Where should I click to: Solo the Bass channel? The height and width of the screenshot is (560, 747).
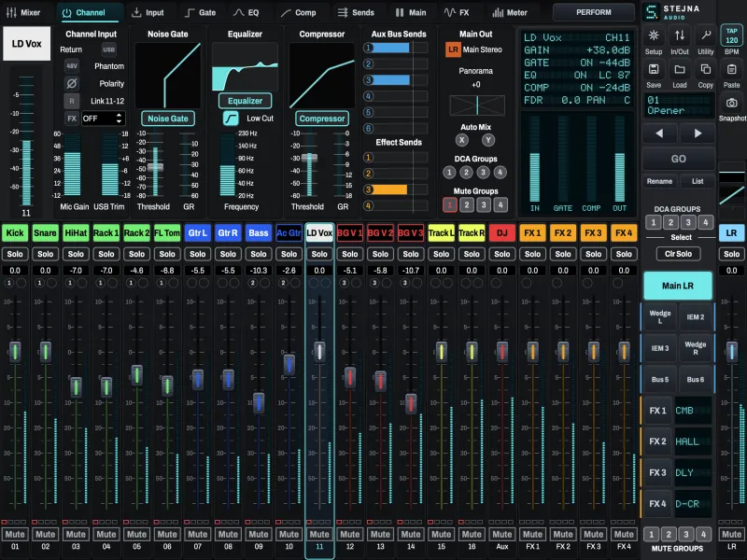(259, 254)
